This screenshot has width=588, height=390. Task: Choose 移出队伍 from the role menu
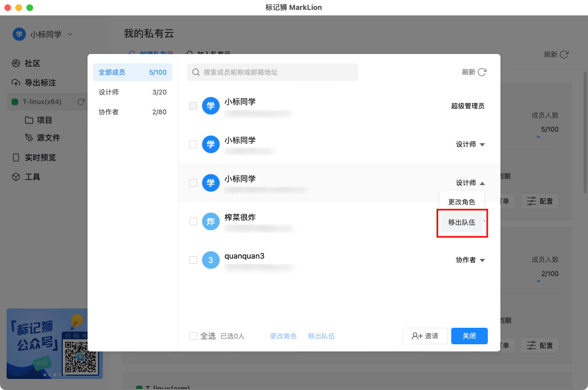(x=461, y=223)
